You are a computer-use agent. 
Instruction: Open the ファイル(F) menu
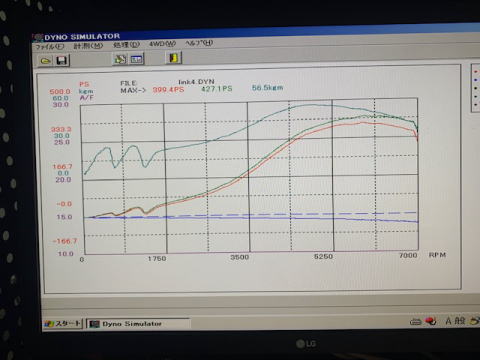click(50, 47)
